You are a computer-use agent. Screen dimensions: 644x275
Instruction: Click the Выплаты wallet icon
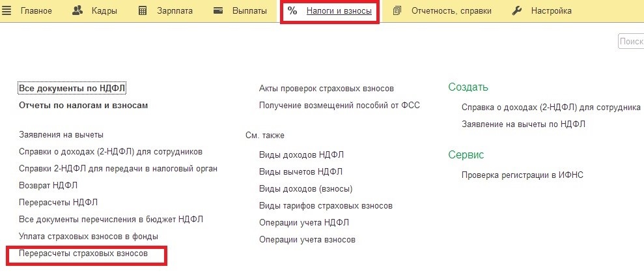[x=218, y=10]
